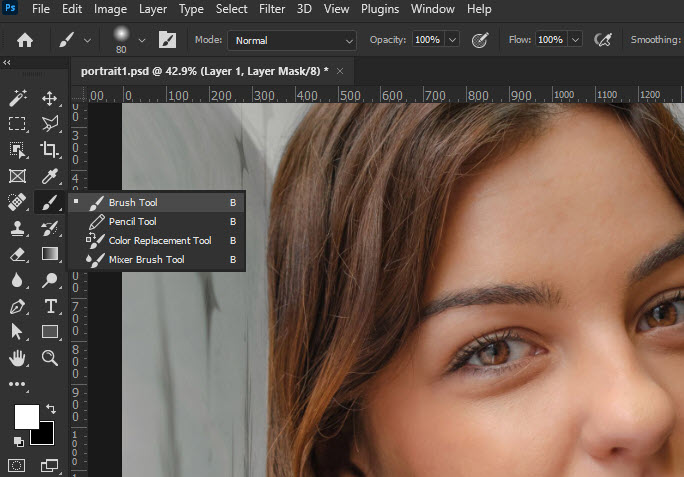Select the Hand tool
The height and width of the screenshot is (477, 684).
[x=17, y=358]
